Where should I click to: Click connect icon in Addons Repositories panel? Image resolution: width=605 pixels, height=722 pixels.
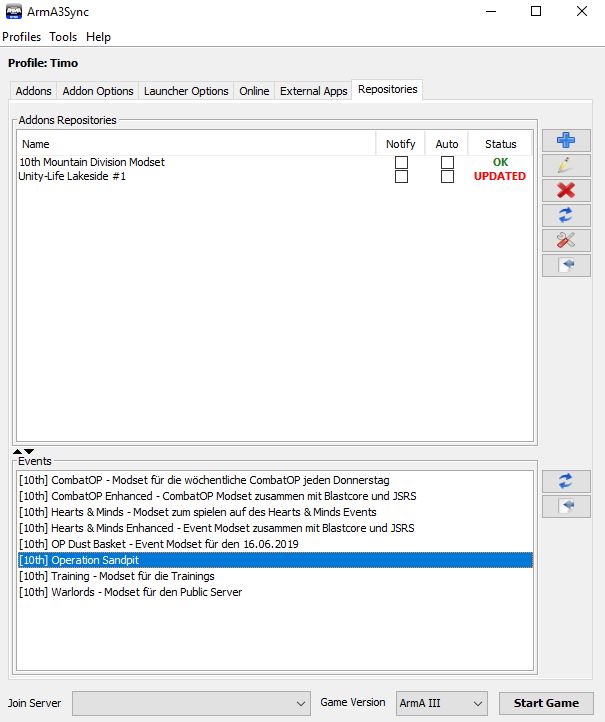(x=566, y=265)
